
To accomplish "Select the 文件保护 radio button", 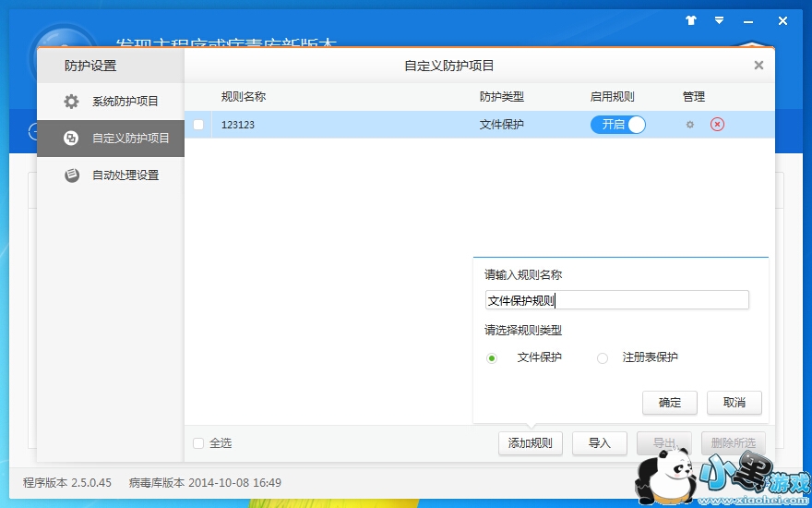I will (492, 358).
